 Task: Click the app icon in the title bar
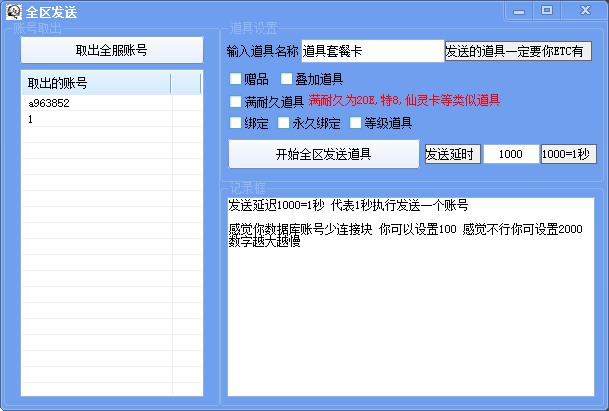(13, 11)
